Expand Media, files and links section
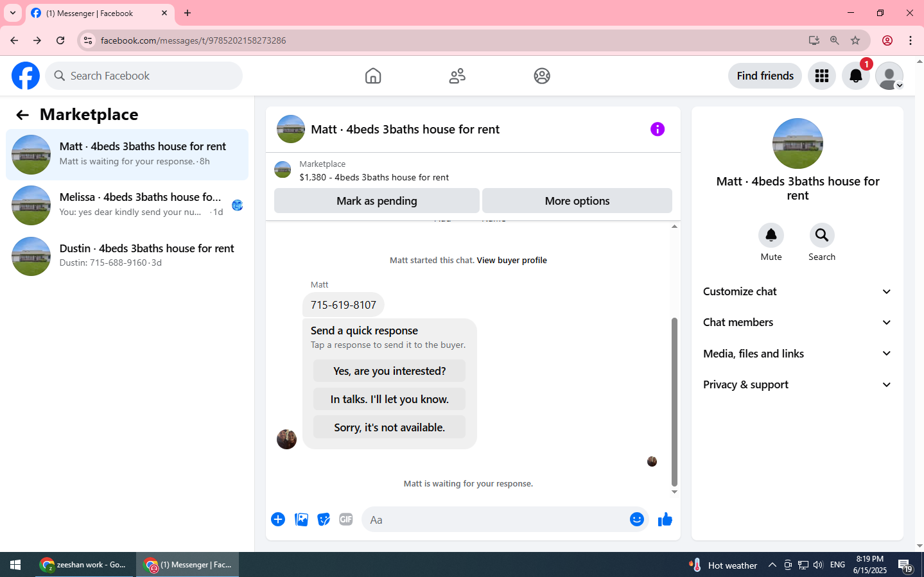The image size is (924, 577). (x=798, y=354)
